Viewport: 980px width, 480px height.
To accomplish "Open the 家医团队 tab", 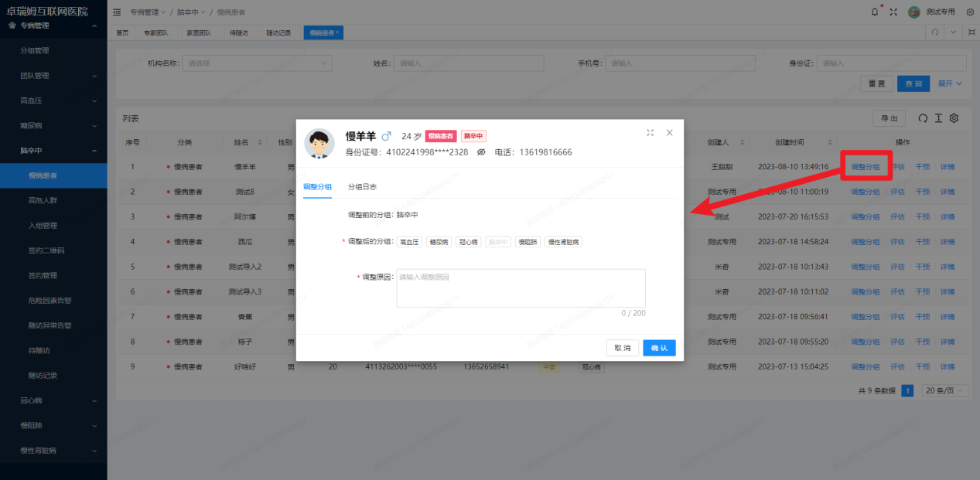I will pos(199,32).
